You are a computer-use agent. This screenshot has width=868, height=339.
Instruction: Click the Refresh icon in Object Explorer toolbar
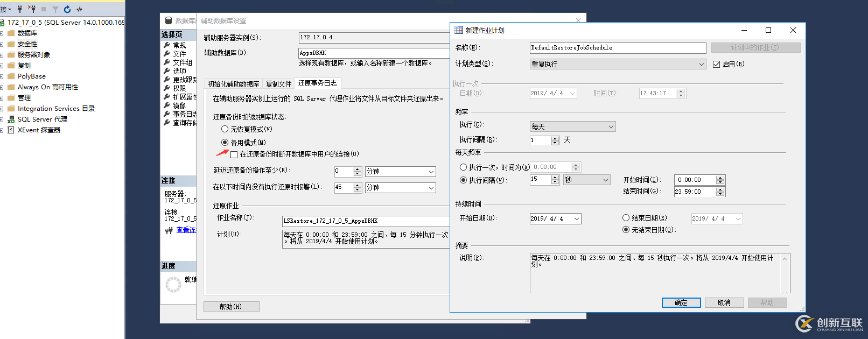click(67, 9)
